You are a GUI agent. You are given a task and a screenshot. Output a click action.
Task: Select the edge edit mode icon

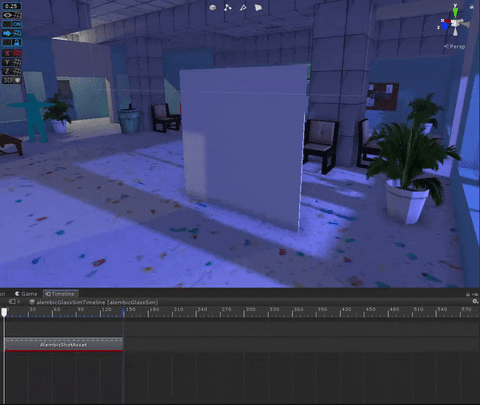point(243,7)
